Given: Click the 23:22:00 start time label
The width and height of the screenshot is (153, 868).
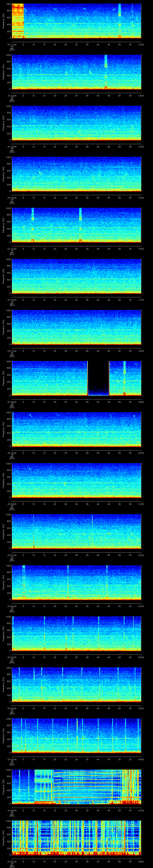Looking at the screenshot, I should [12, 606].
